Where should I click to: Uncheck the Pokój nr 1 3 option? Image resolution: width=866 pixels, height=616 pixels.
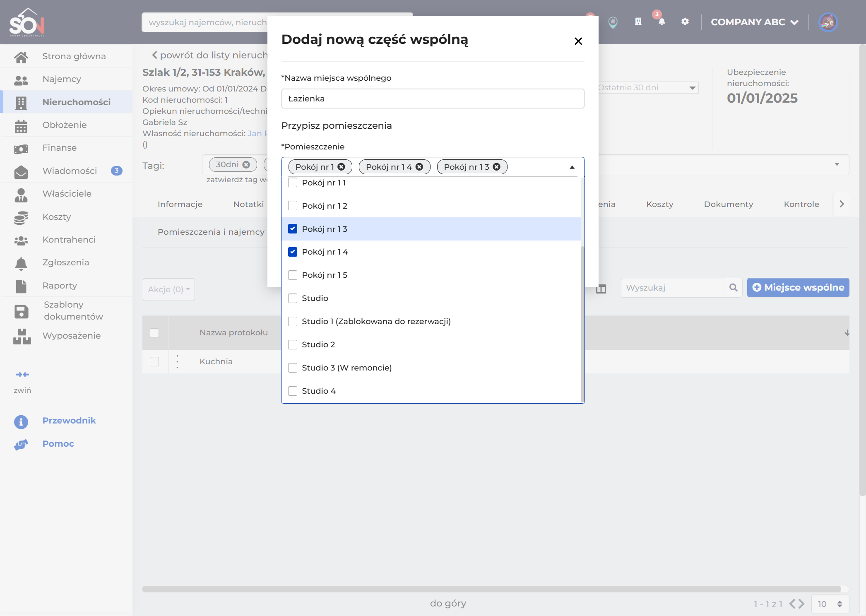point(293,229)
